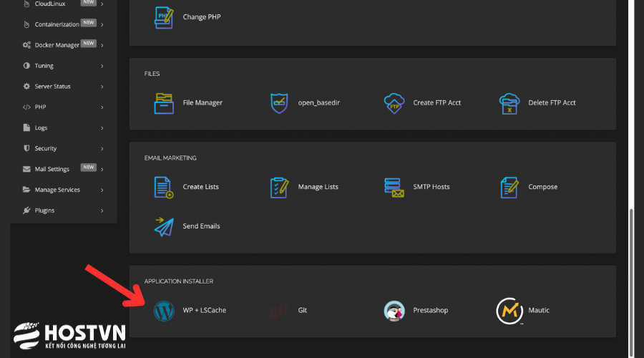The image size is (644, 358).
Task: Open the Logs sidebar menu label
Action: (41, 128)
